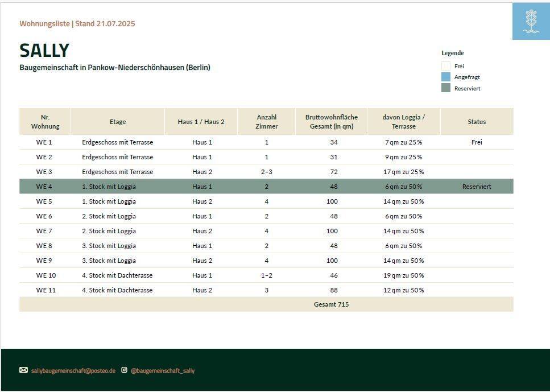The height and width of the screenshot is (392, 550).
Task: Click the Etage column header
Action: (118, 122)
